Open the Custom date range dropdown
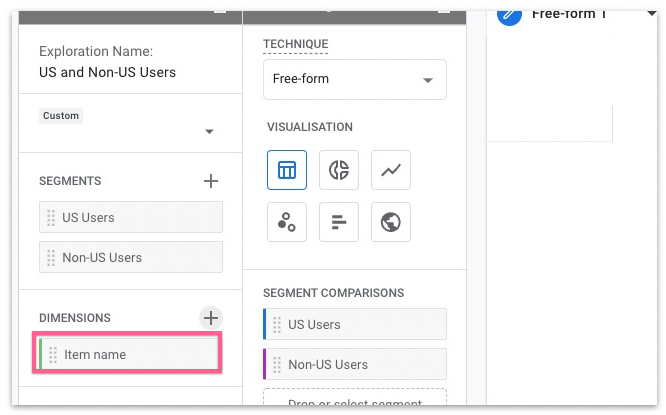 (130, 130)
